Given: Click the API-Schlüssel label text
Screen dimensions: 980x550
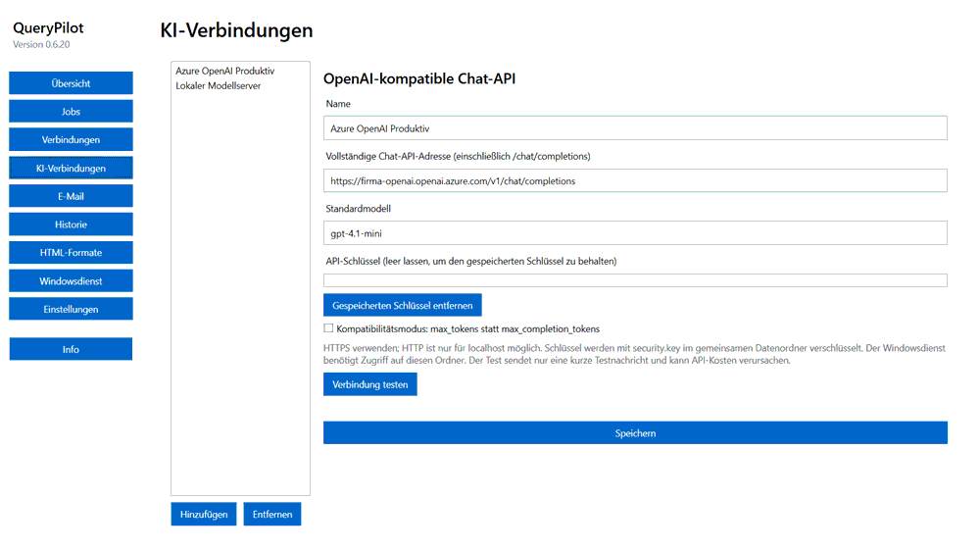Looking at the screenshot, I should (x=470, y=261).
